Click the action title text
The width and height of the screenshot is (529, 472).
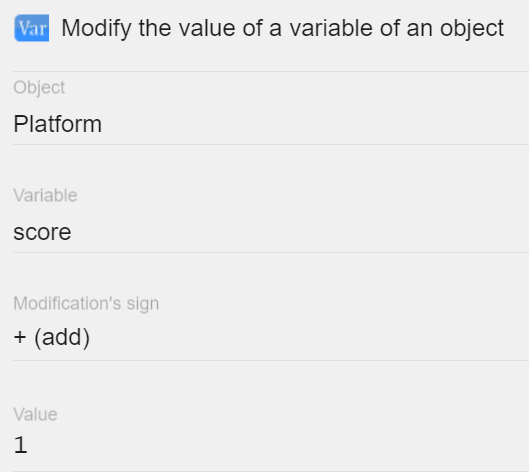point(283,28)
